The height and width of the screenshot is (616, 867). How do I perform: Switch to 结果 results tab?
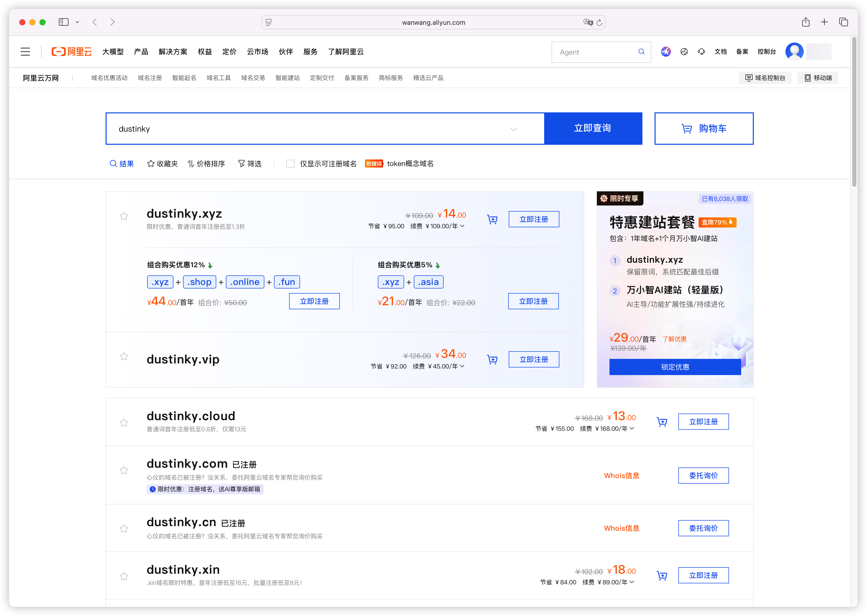(122, 164)
